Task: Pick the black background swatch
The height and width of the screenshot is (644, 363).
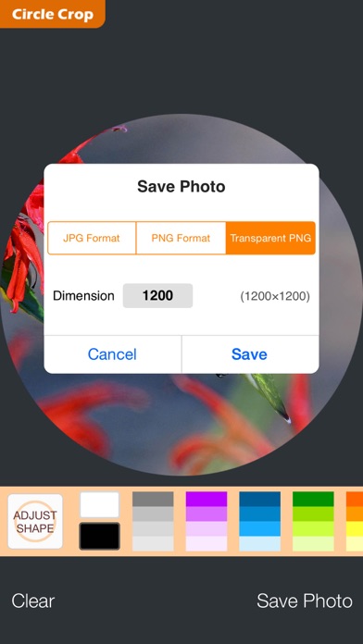Action: coord(99,536)
